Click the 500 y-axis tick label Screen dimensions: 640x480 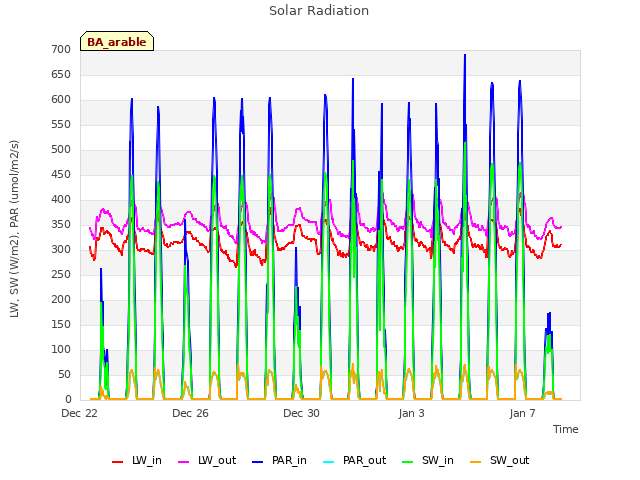[x=61, y=150]
